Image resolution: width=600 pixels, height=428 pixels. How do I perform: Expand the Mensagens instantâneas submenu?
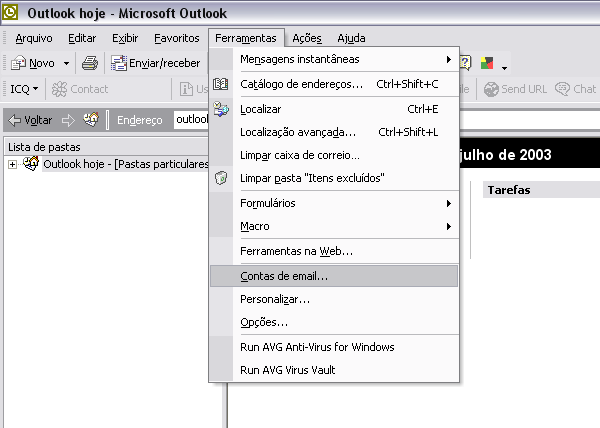pos(300,60)
